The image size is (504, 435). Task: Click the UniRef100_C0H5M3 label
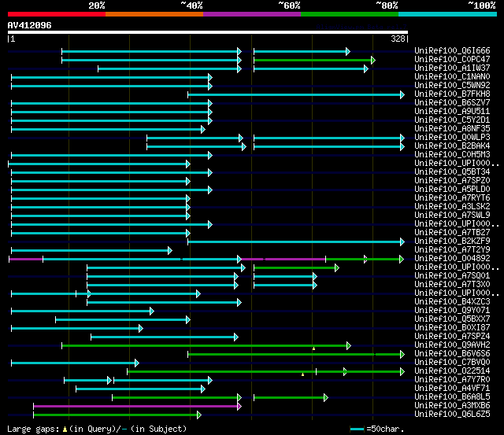click(452, 155)
